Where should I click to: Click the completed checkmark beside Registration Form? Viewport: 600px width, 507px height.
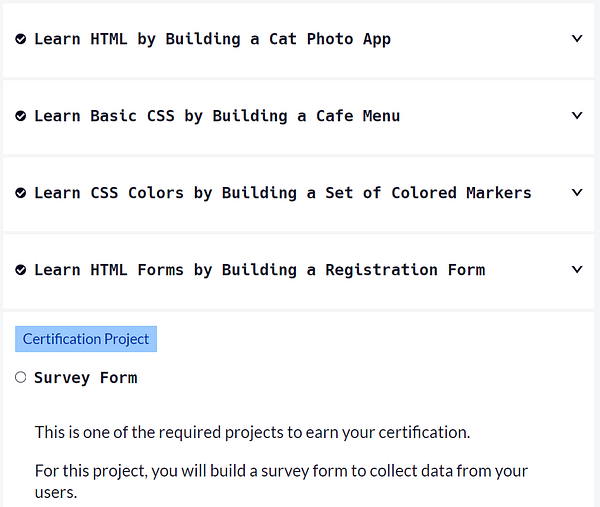(21, 270)
